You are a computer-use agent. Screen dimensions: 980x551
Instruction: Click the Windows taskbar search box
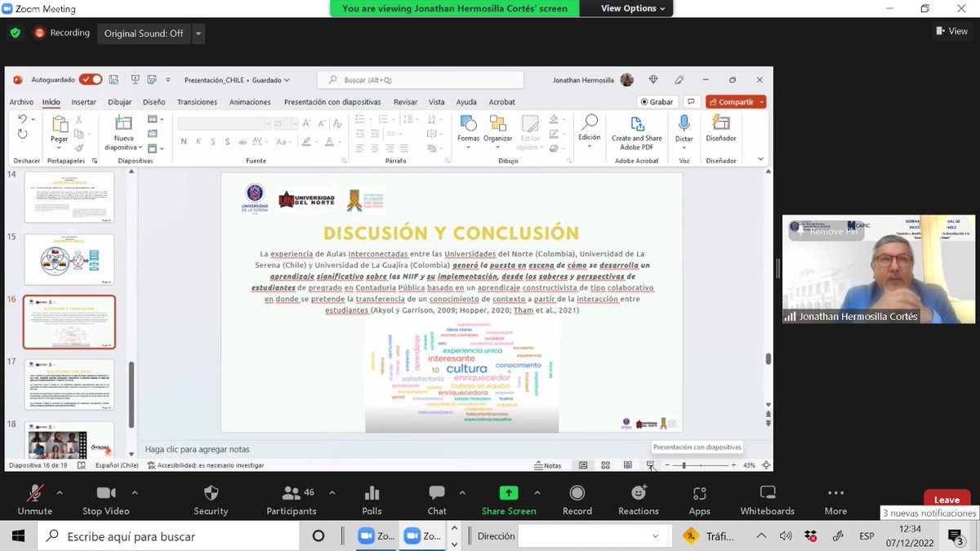tap(170, 536)
